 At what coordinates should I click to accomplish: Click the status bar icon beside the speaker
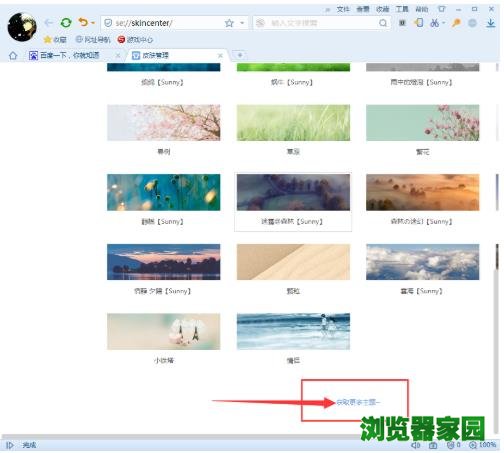433,445
